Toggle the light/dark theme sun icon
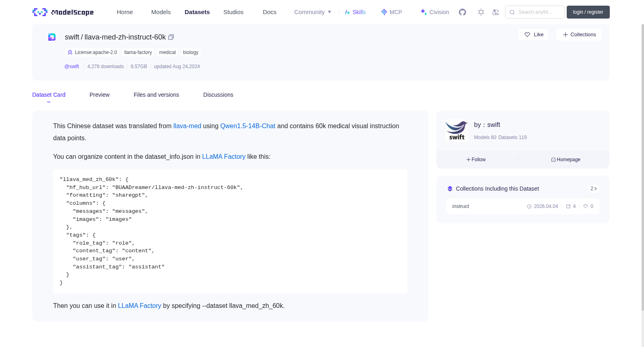Viewport: 644px width, 347px height. click(x=481, y=12)
